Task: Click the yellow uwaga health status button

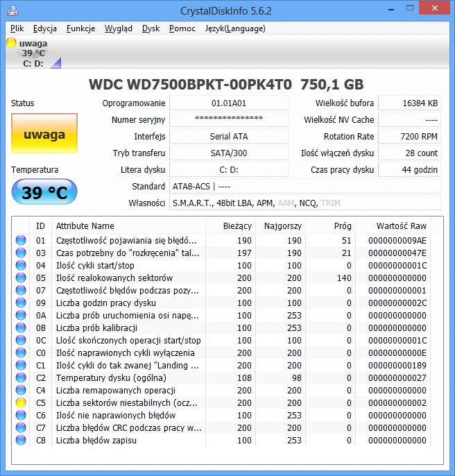Action: point(44,133)
